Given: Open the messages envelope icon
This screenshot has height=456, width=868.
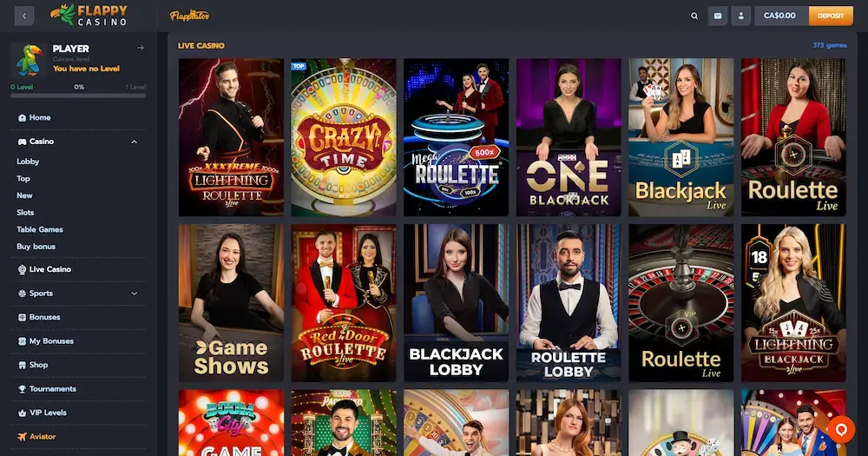Looking at the screenshot, I should tap(718, 16).
